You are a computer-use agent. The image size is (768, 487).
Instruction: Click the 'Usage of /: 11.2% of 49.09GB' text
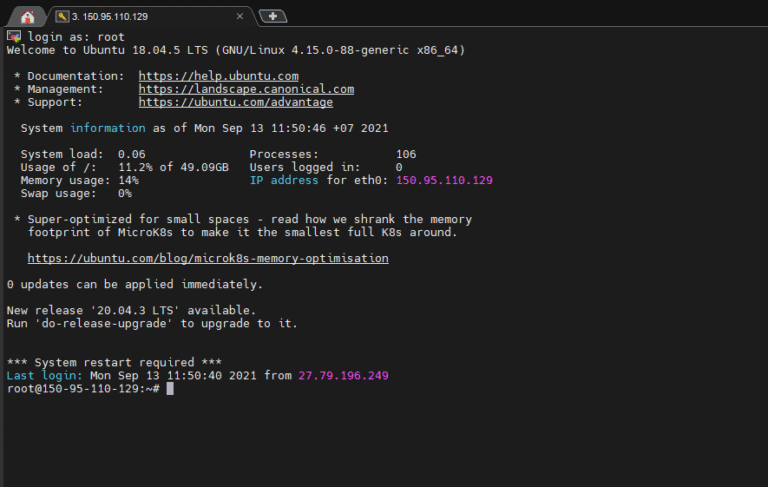click(124, 167)
